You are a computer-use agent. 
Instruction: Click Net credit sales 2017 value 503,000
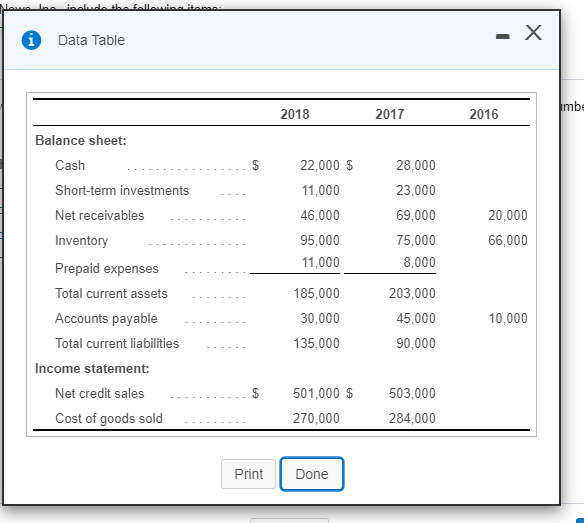(412, 393)
